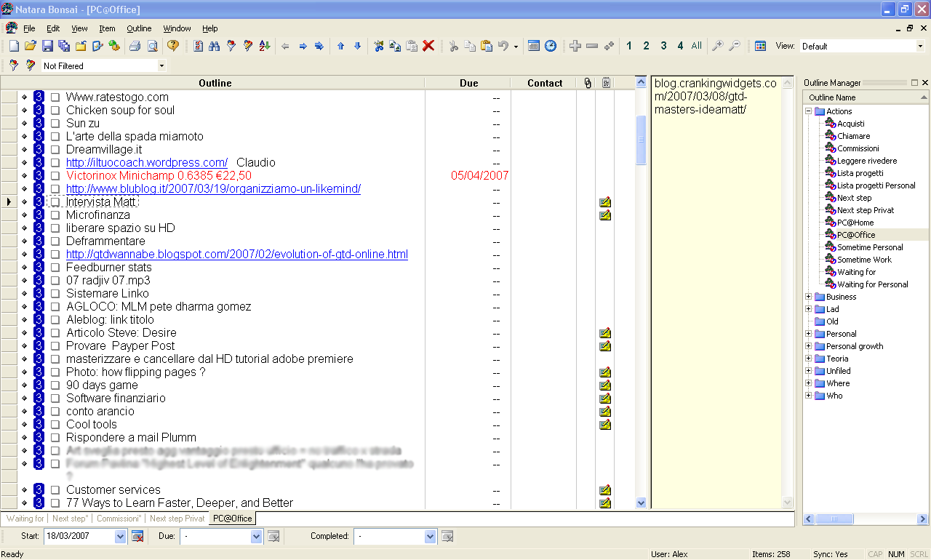Open the Completed date dropdown
Screen dimensions: 931x560
(x=431, y=537)
